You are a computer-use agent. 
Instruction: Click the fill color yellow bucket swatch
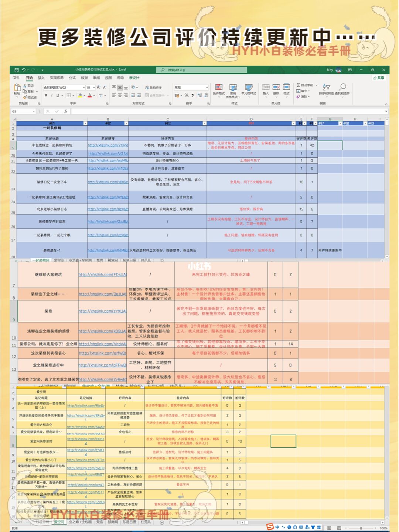(x=80, y=95)
